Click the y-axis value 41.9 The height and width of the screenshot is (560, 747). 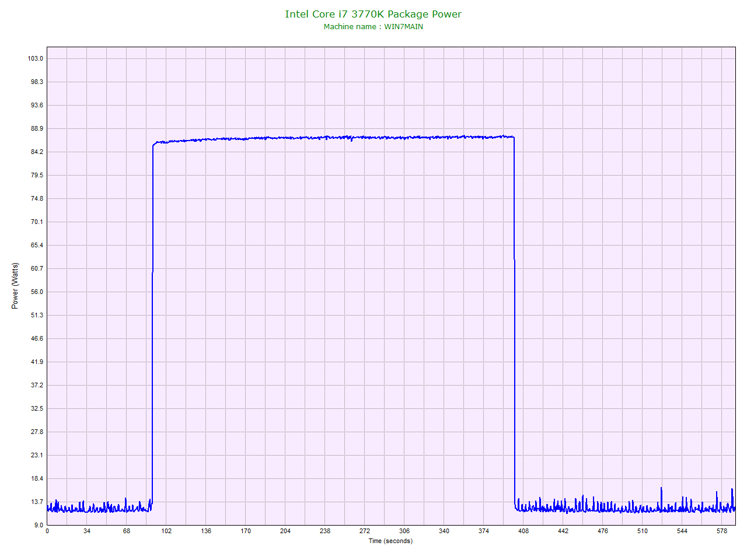[37, 362]
